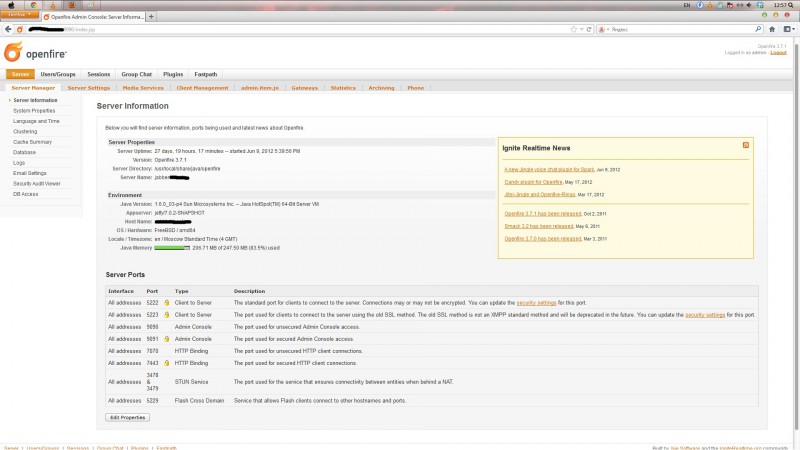Open the Apple menu
This screenshot has height=450, width=800.
pyautogui.click(x=11, y=5)
